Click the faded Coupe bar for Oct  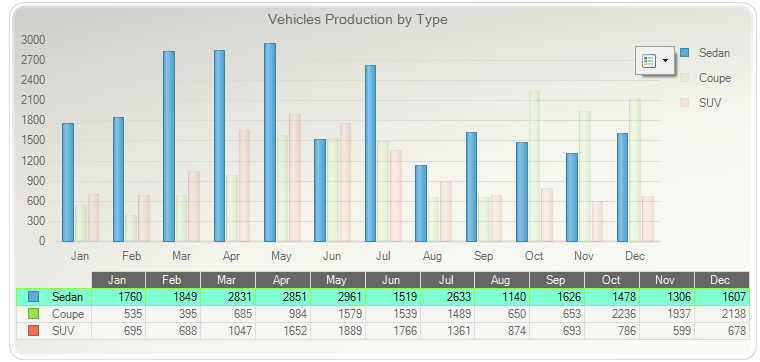click(x=534, y=166)
